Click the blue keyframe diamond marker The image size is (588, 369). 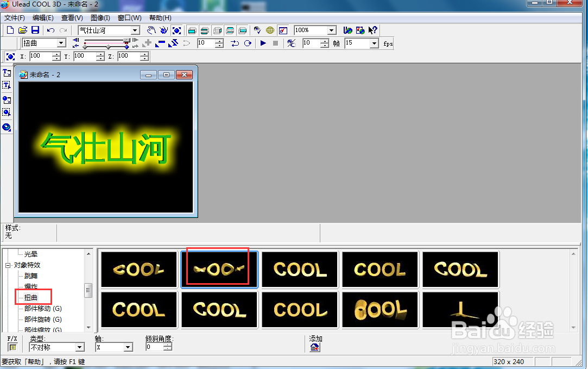tap(127, 47)
